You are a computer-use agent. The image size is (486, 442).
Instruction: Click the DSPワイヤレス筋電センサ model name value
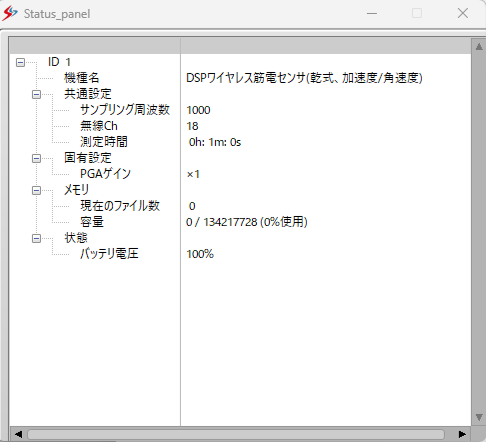(x=304, y=78)
